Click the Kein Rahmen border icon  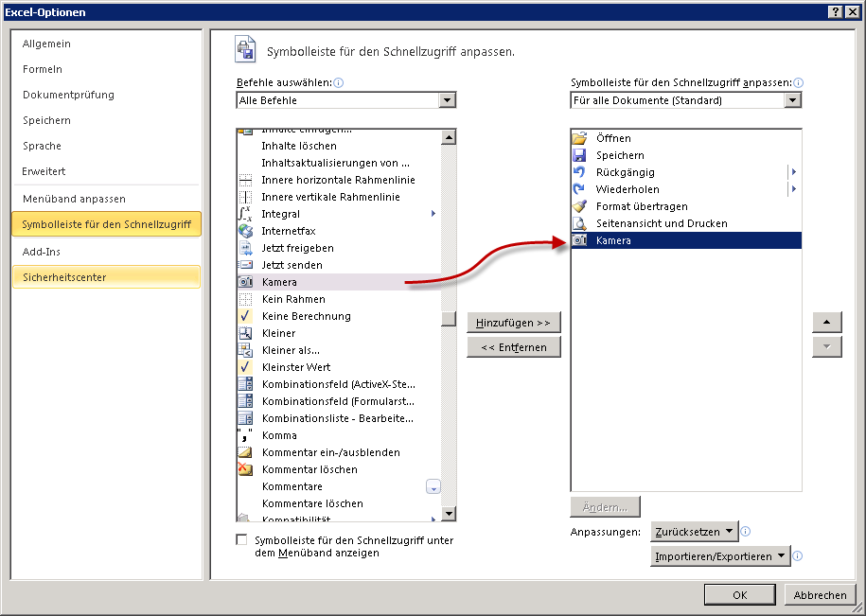click(x=245, y=299)
